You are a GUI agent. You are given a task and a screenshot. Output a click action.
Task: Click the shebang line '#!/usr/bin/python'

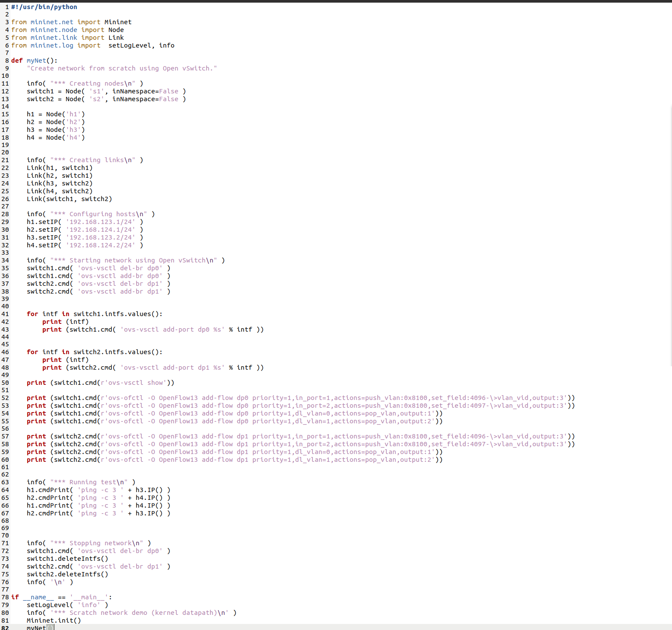point(44,7)
